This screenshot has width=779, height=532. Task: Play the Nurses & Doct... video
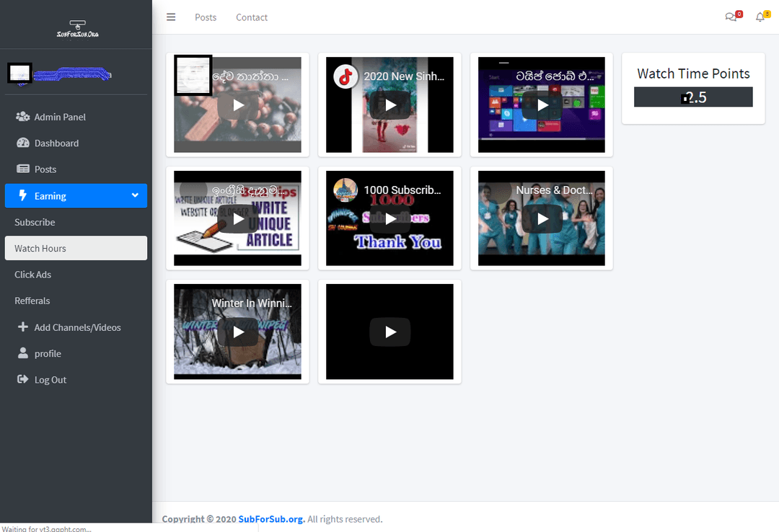[x=542, y=219]
